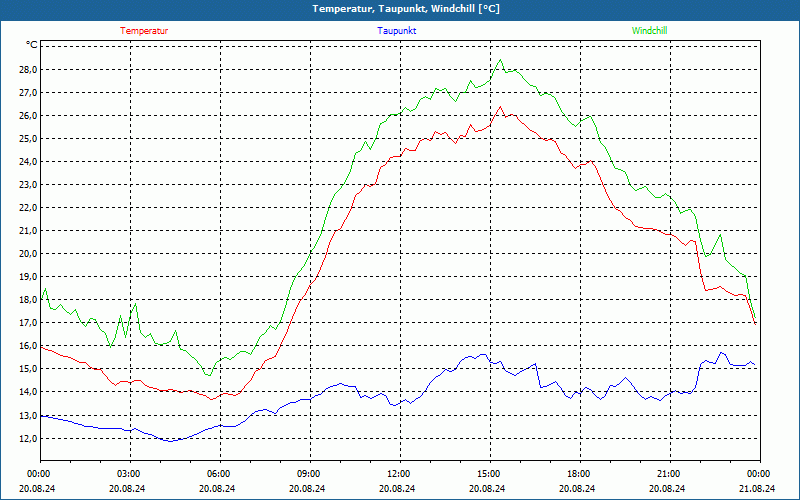Click the 21,0 y-axis value
800x500 pixels.
click(29, 230)
